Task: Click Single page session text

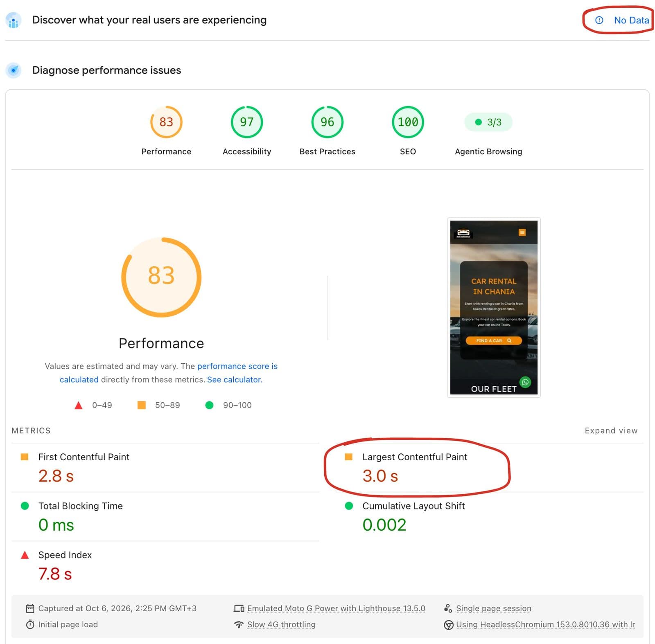Action: 493,608
